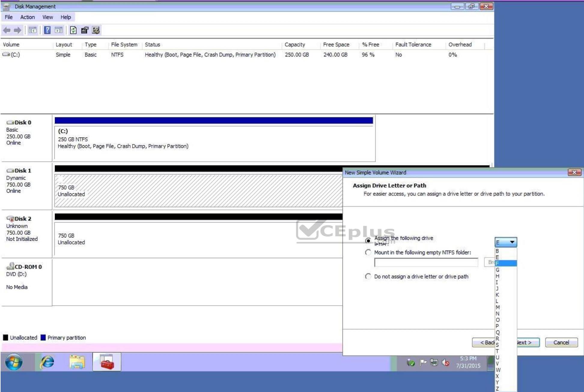
Task: Click the NTFS folder path text field
Action: coord(426,262)
